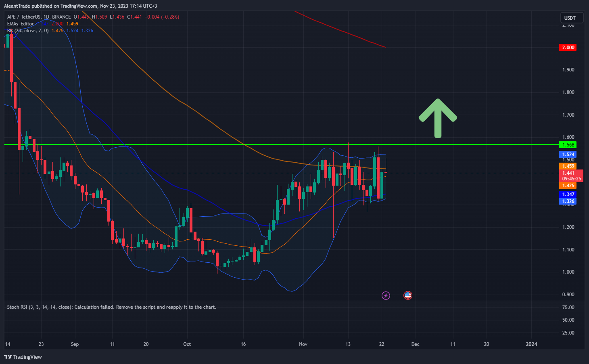The width and height of the screenshot is (589, 364).
Task: Click the 0.900 price axis value
Action: pyautogui.click(x=568, y=295)
